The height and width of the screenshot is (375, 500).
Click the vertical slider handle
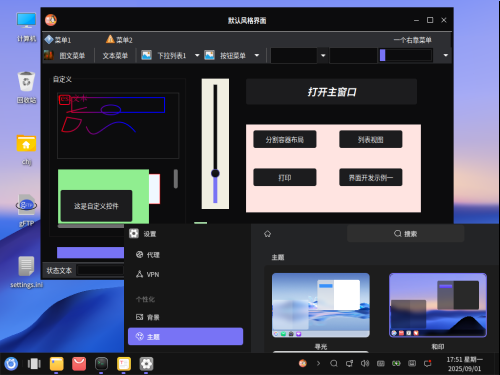(215, 173)
